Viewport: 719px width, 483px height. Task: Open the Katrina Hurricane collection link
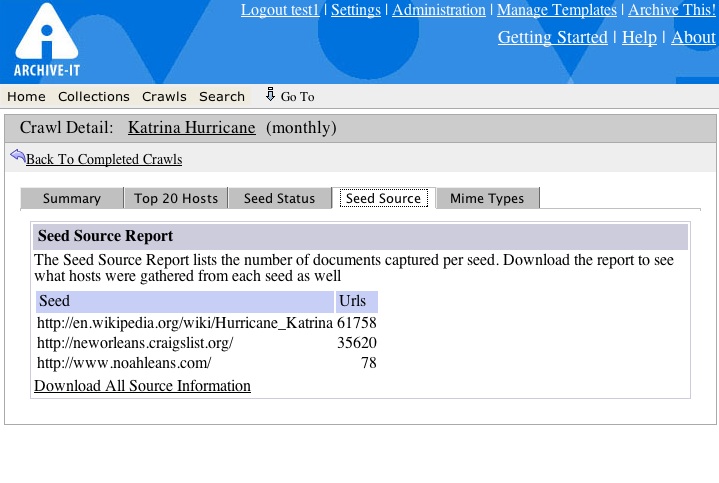point(192,128)
